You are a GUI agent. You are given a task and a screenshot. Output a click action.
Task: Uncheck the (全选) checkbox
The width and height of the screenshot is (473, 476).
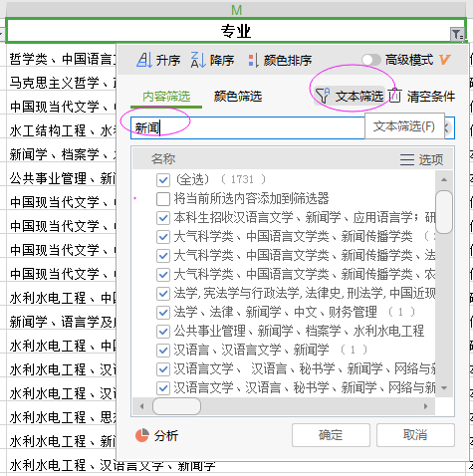pos(163,180)
